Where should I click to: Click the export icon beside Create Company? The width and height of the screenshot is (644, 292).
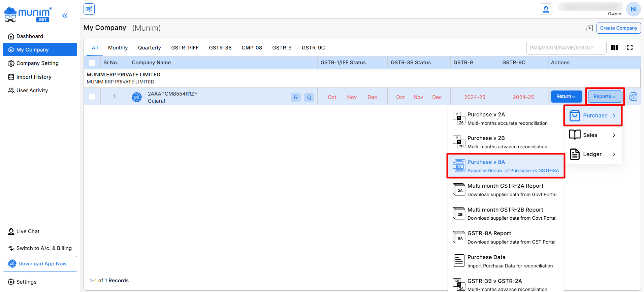(589, 28)
